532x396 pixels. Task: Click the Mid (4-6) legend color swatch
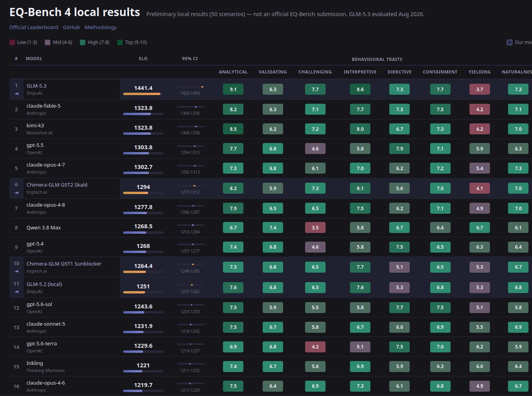[x=48, y=42]
